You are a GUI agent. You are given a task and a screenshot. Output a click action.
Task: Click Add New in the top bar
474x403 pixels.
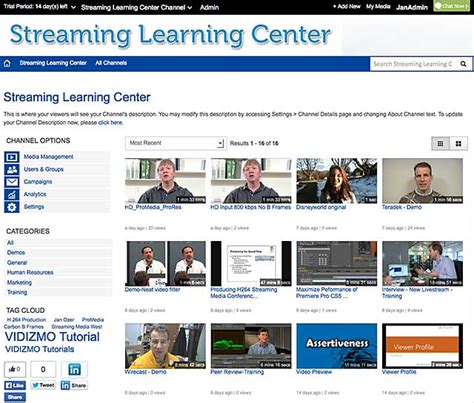click(347, 6)
